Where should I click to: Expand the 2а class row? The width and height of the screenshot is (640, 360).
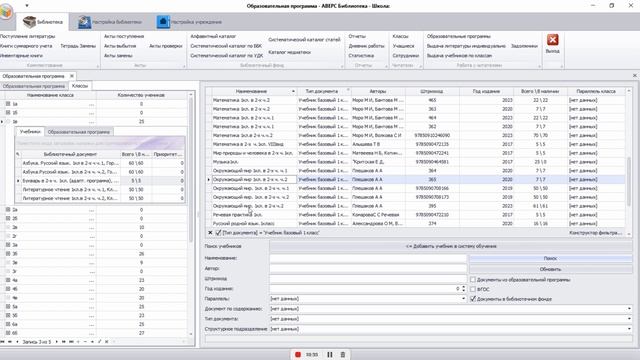coord(8,209)
